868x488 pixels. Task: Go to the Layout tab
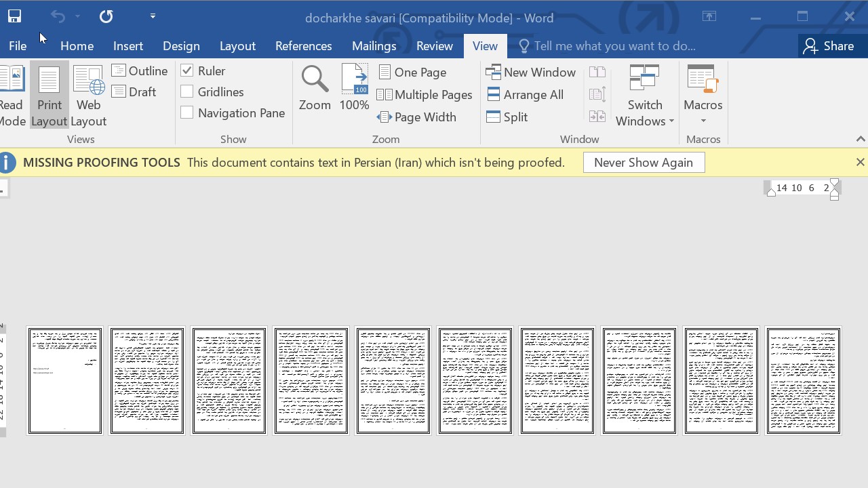(237, 46)
